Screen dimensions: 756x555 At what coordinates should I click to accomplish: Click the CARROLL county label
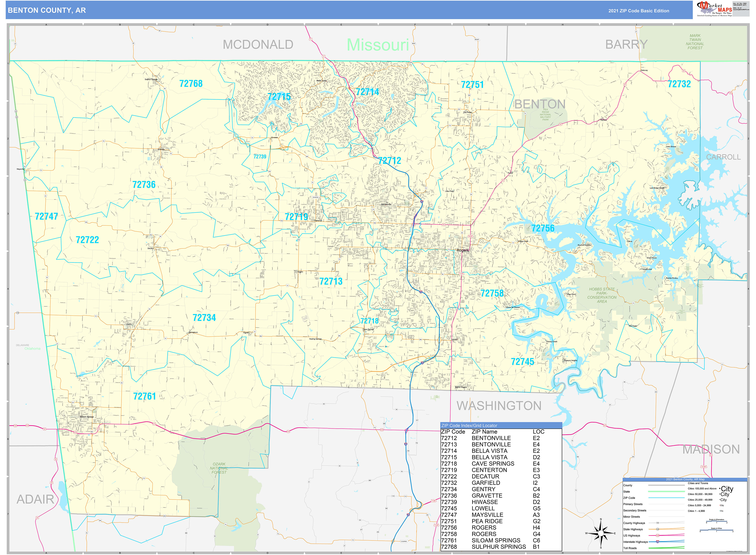tap(723, 157)
